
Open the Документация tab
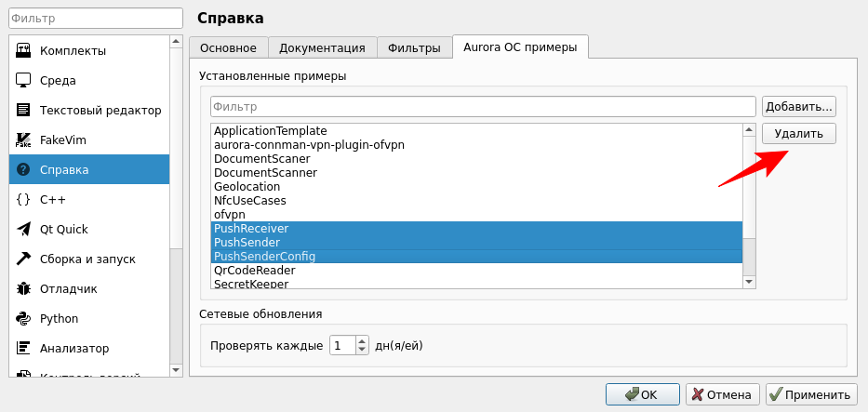point(322,47)
